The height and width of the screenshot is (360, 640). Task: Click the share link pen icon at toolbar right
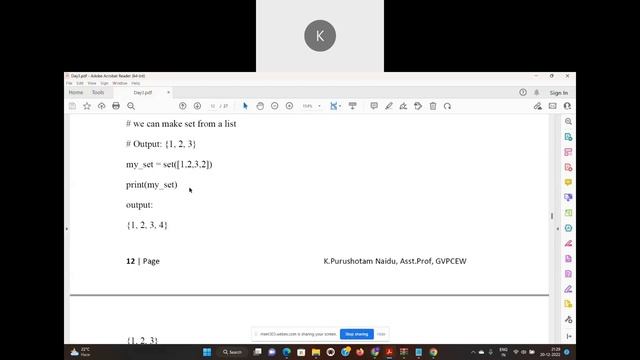coord(538,106)
